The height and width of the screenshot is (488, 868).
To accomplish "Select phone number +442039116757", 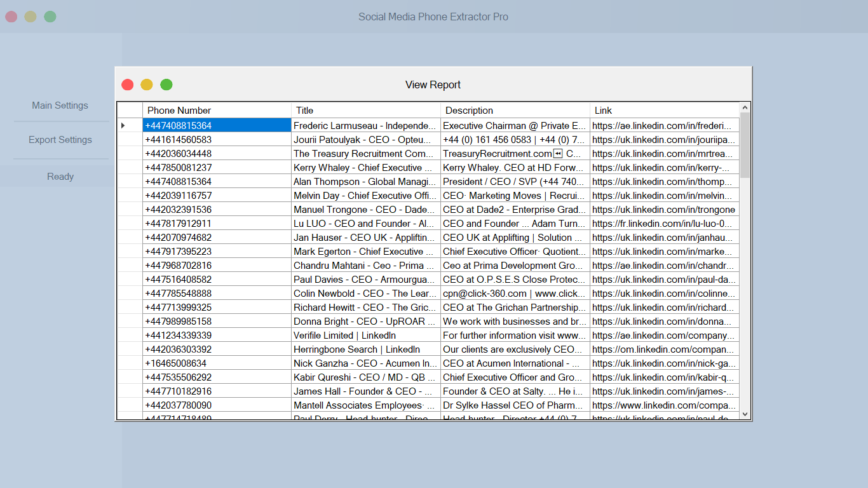I will click(x=217, y=196).
